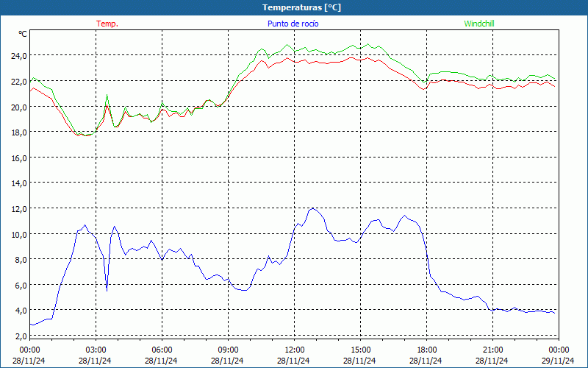Click the '24,0' y-axis value

(x=19, y=57)
